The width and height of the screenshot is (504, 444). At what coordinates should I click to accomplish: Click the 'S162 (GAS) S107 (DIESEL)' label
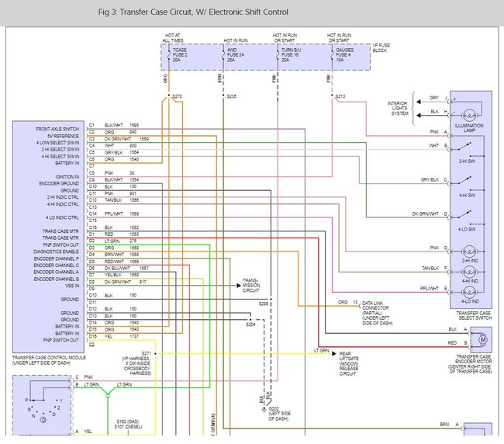pos(128,424)
